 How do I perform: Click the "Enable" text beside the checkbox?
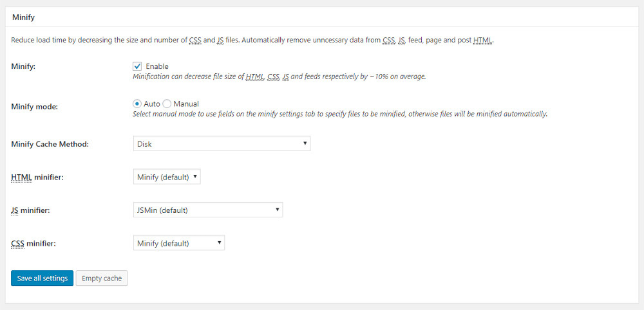click(x=157, y=66)
